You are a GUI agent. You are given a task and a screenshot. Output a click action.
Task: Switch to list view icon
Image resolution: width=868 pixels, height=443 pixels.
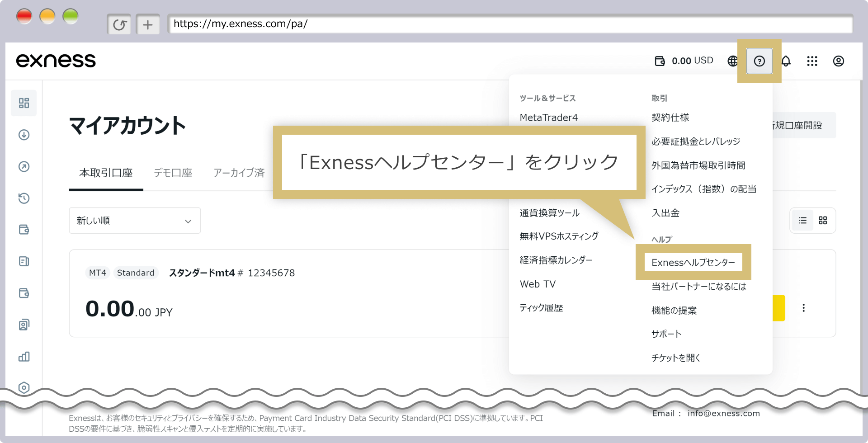[x=802, y=221]
